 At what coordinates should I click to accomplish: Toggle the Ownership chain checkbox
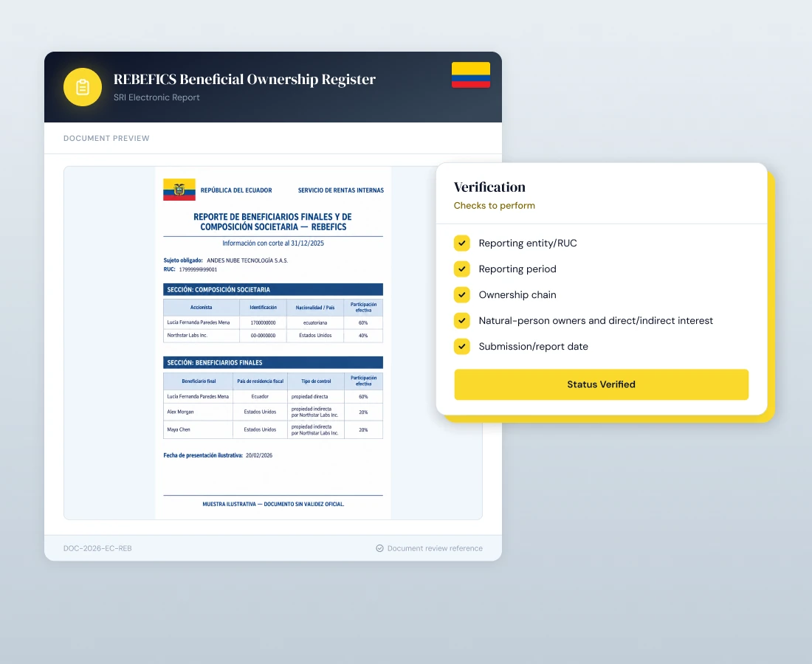pyautogui.click(x=462, y=294)
